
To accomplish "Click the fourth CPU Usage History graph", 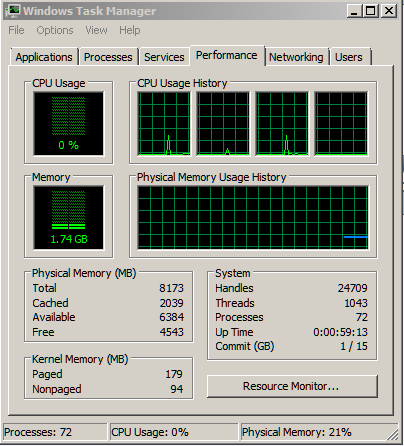I will click(341, 123).
